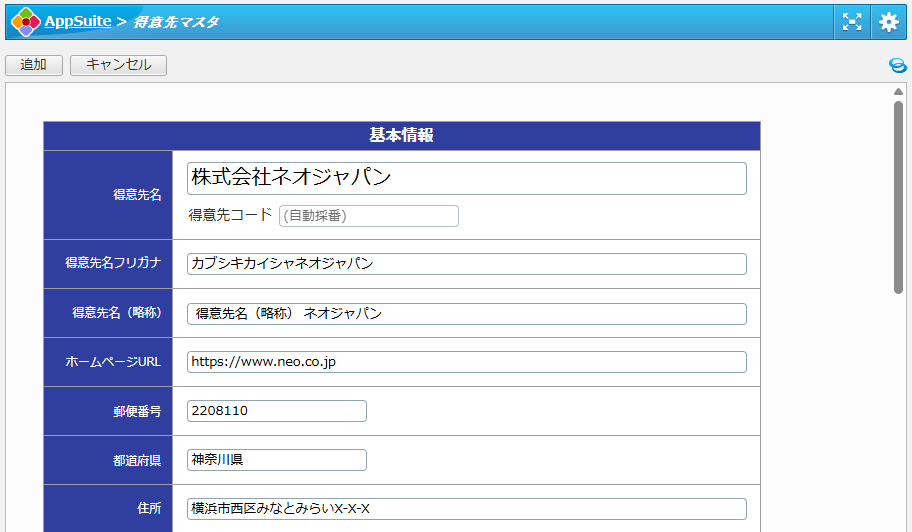Click the 住所 address input field
Image resolution: width=912 pixels, height=532 pixels.
click(x=466, y=509)
